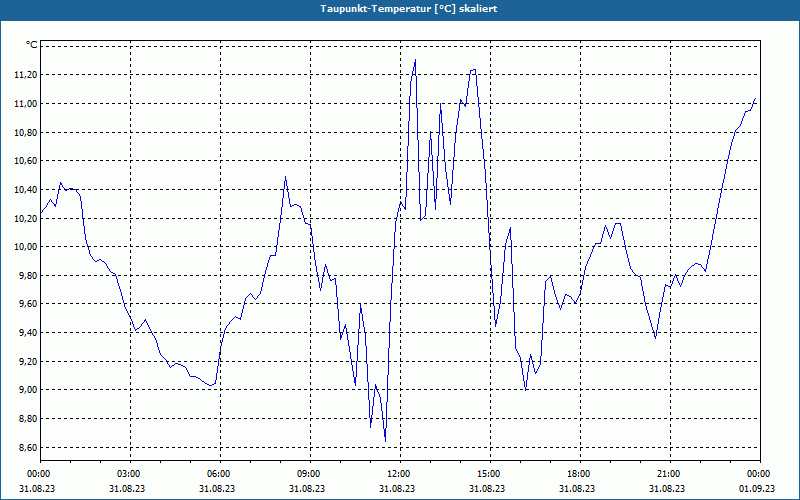Click the '31.08.23' date beneath 03:00
Screen dimensions: 800x500
click(127, 488)
